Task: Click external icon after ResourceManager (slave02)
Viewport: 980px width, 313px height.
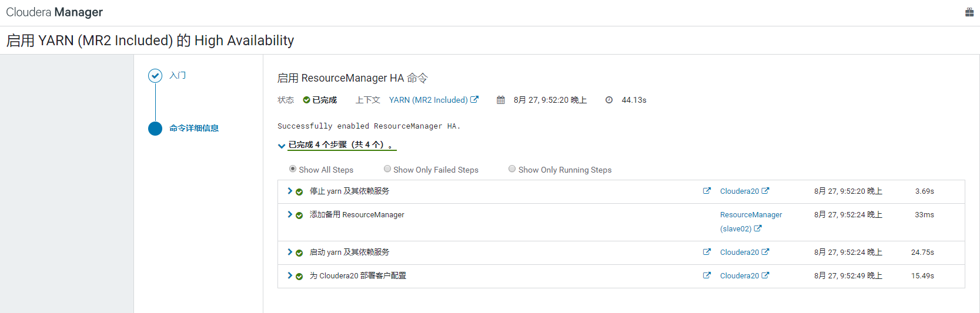Action: [758, 228]
